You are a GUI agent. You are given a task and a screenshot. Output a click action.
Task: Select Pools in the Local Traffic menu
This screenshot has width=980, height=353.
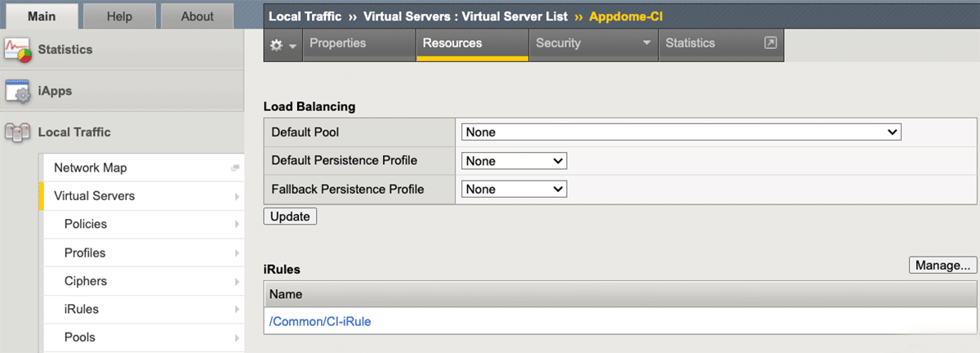coord(80,337)
